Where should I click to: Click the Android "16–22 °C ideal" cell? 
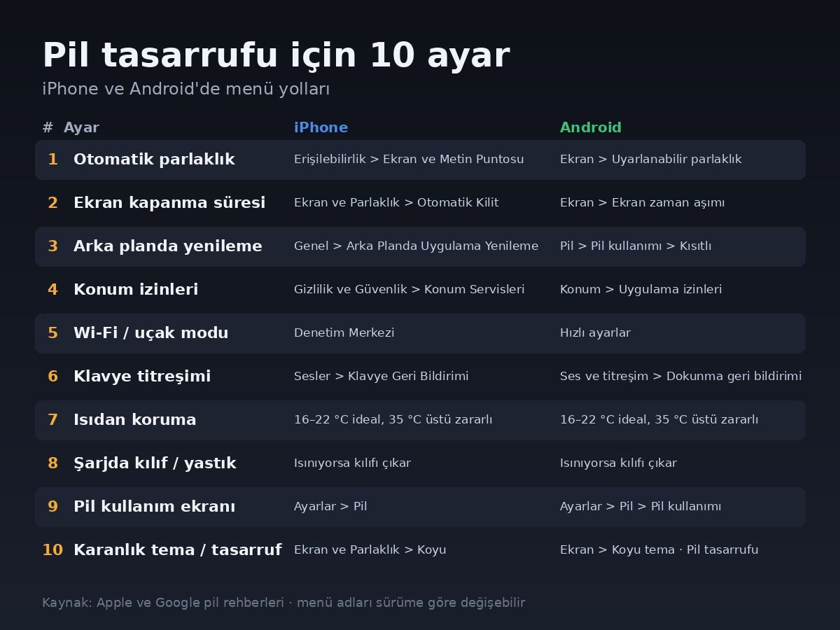(x=659, y=420)
